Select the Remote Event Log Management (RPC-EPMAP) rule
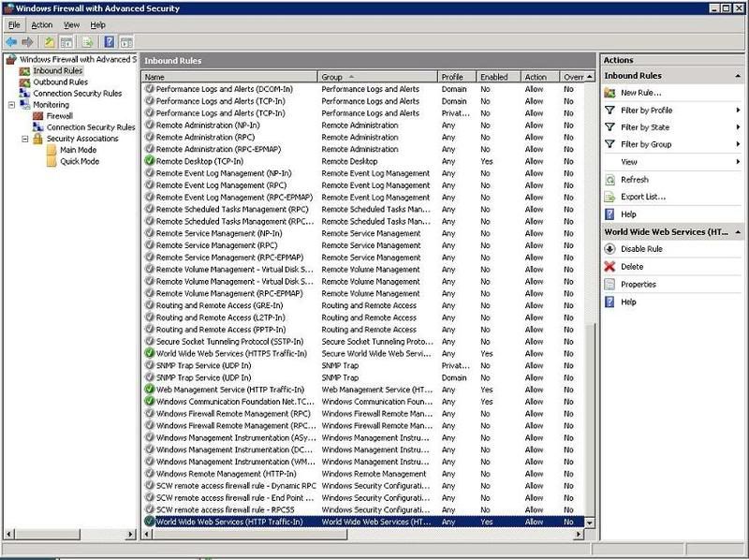749x560 pixels. (x=363, y=198)
